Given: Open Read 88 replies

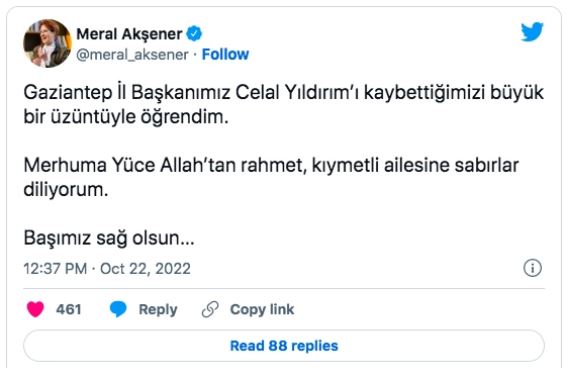Looking at the screenshot, I should 284,346.
